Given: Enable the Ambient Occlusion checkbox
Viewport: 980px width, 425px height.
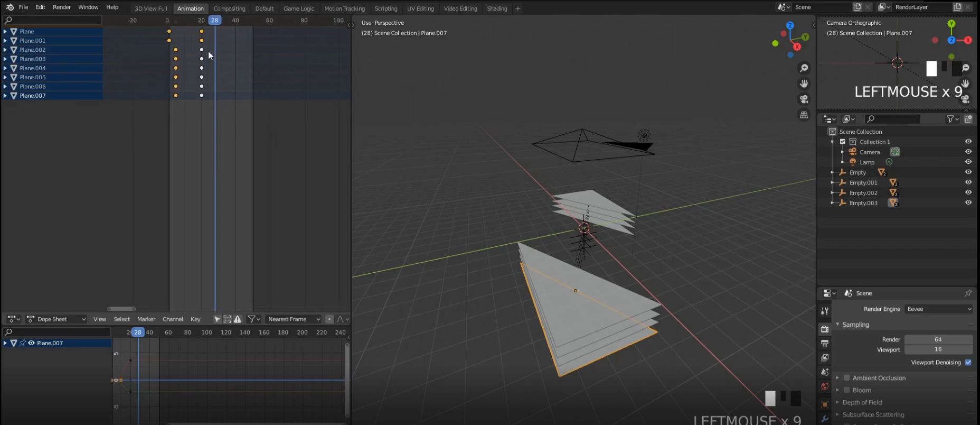Looking at the screenshot, I should pyautogui.click(x=846, y=378).
